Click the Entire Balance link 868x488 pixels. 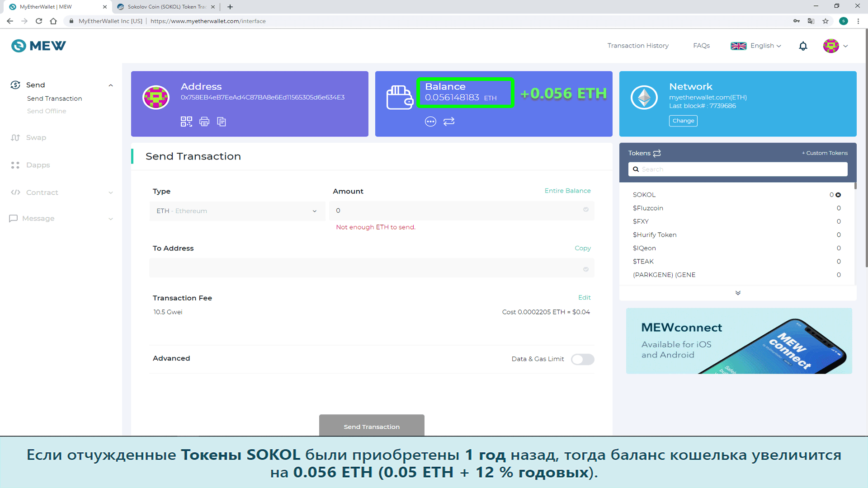567,191
